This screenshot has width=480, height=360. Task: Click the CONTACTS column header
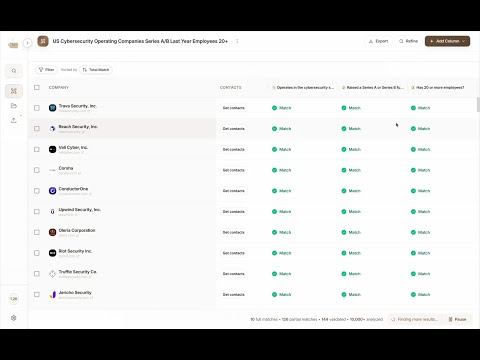[230, 87]
